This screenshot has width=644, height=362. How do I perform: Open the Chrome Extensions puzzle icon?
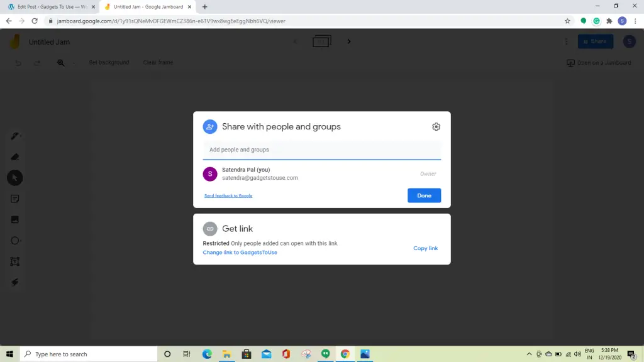[609, 21]
